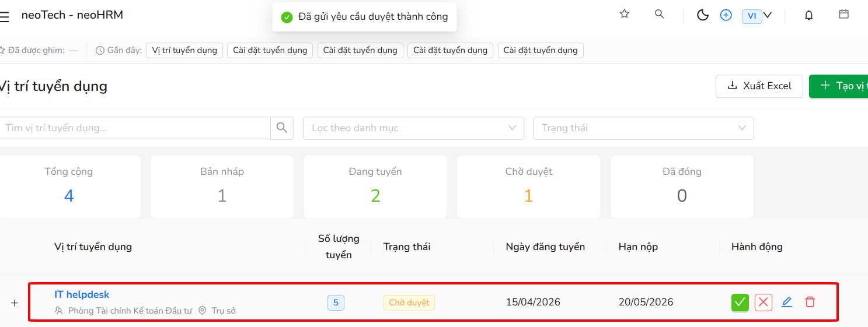This screenshot has height=327, width=868.
Task: Select the Đang tuyển summary card
Action: tap(375, 187)
